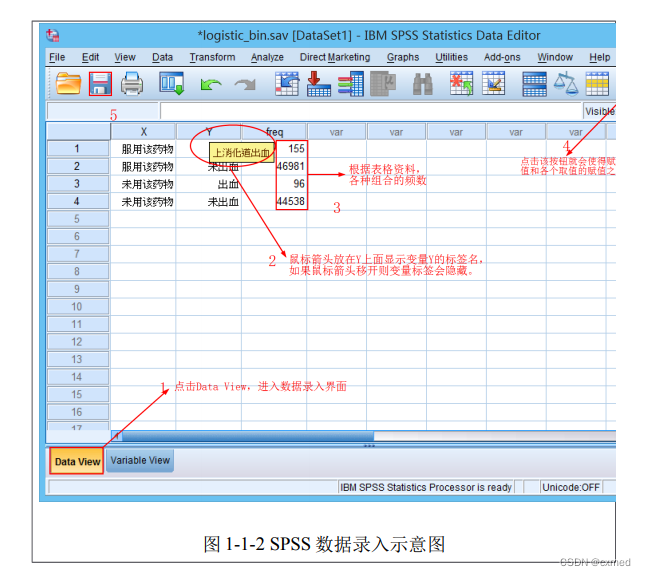Viewport: 646px width, 576px height.
Task: Open Weight cases with the scales icon
Action: coord(566,84)
